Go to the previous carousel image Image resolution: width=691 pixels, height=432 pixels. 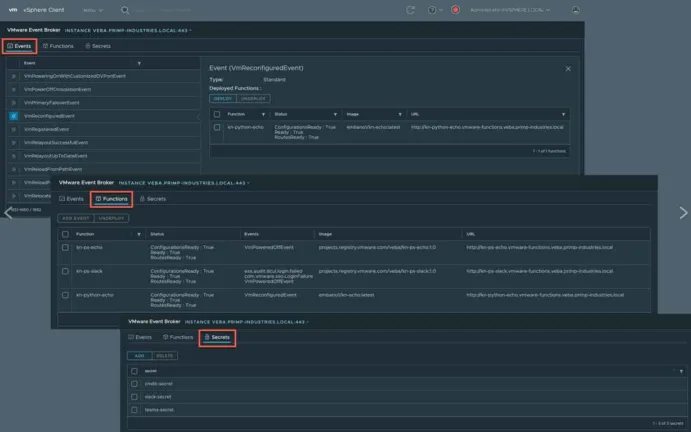(8, 212)
